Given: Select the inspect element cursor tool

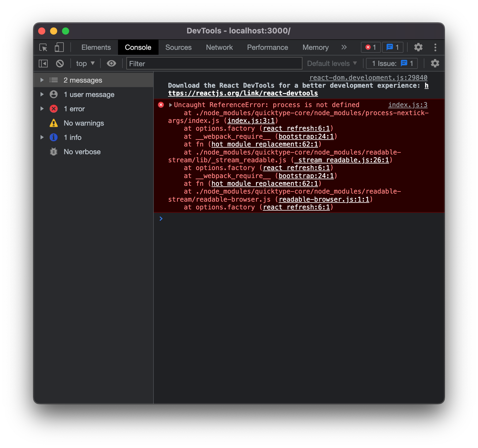Looking at the screenshot, I should pos(43,47).
